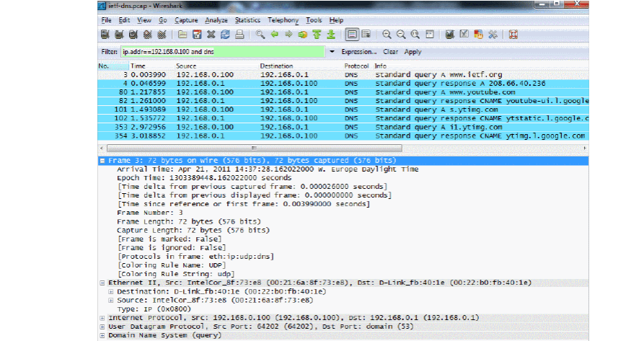Click the Reload capture file icon
The image size is (644, 341).
pos(224,34)
